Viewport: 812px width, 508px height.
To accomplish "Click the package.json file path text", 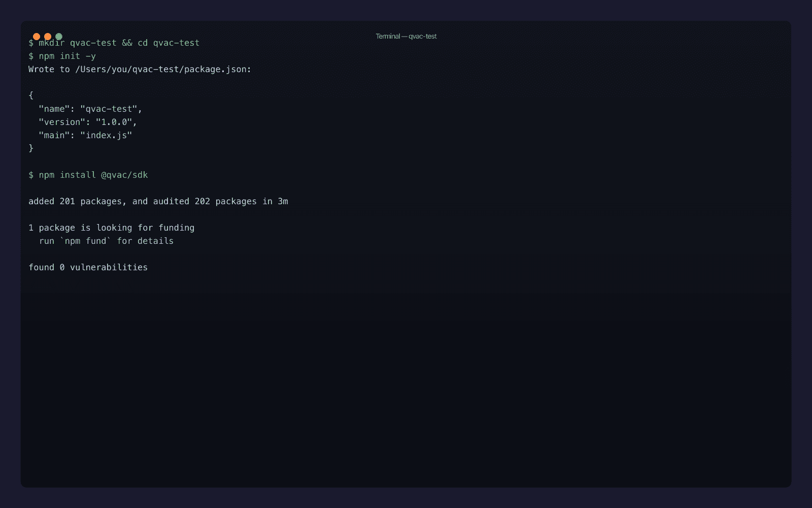I will click(162, 69).
